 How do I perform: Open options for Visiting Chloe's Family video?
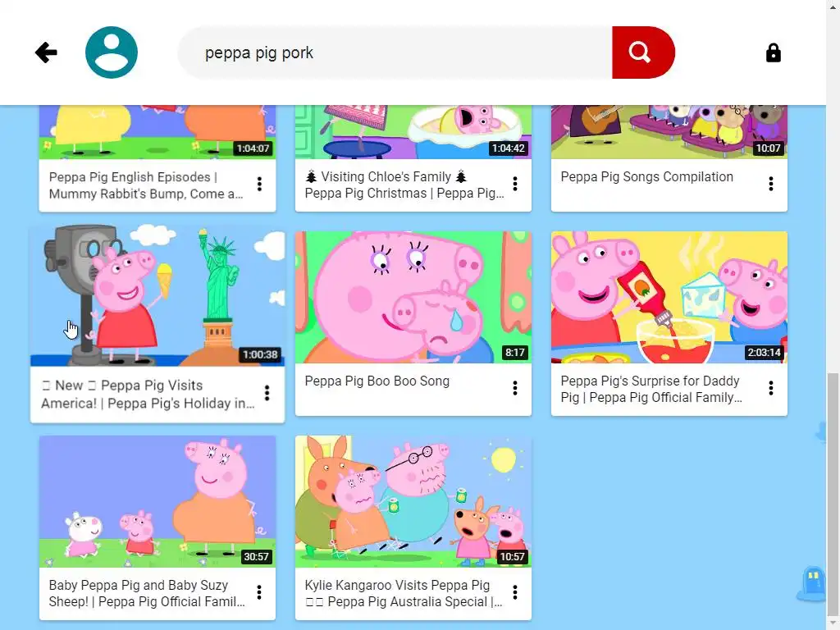(x=515, y=185)
